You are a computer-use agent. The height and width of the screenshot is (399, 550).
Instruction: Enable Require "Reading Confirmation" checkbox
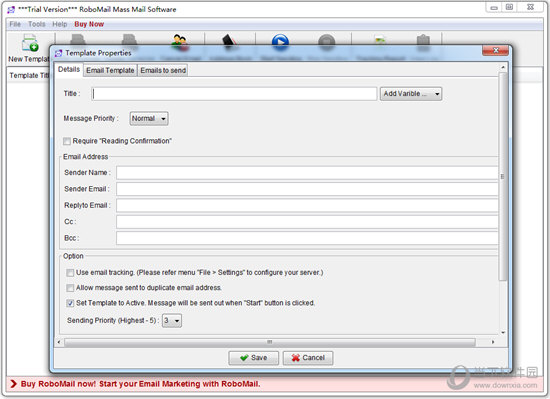point(67,141)
